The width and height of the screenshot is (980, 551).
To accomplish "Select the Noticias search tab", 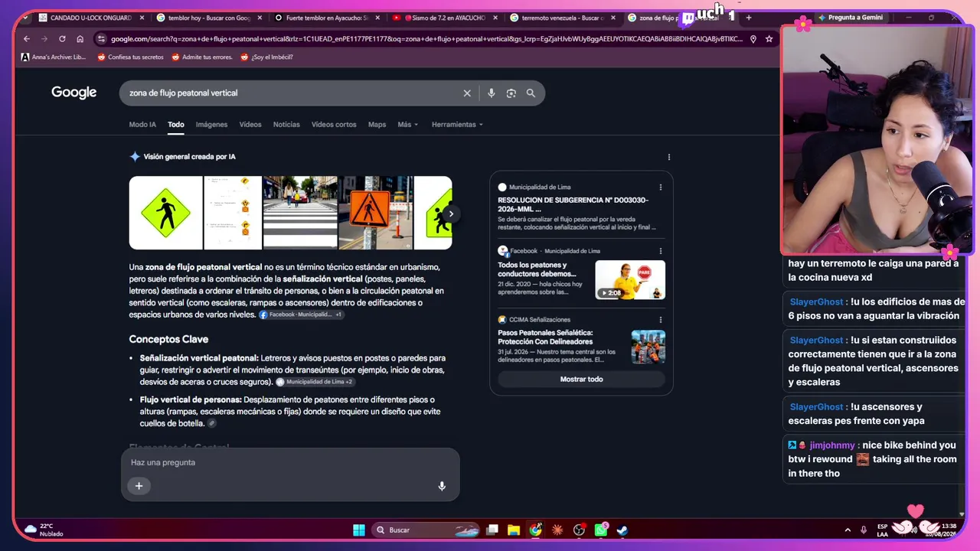I will click(286, 125).
